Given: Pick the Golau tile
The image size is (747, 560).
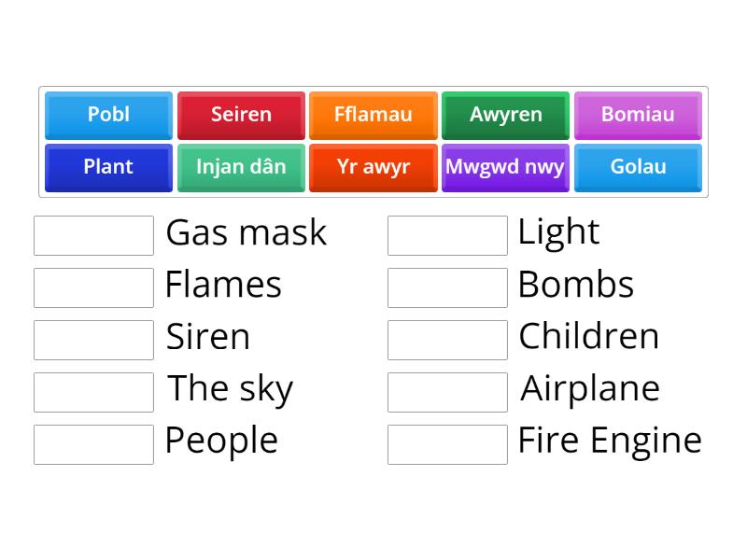Looking at the screenshot, I should [x=638, y=167].
